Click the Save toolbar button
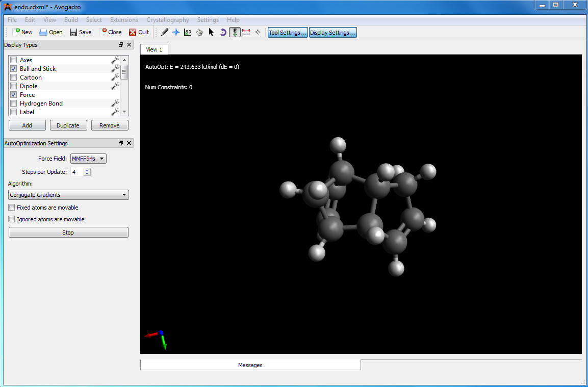The image size is (588, 387). (81, 32)
